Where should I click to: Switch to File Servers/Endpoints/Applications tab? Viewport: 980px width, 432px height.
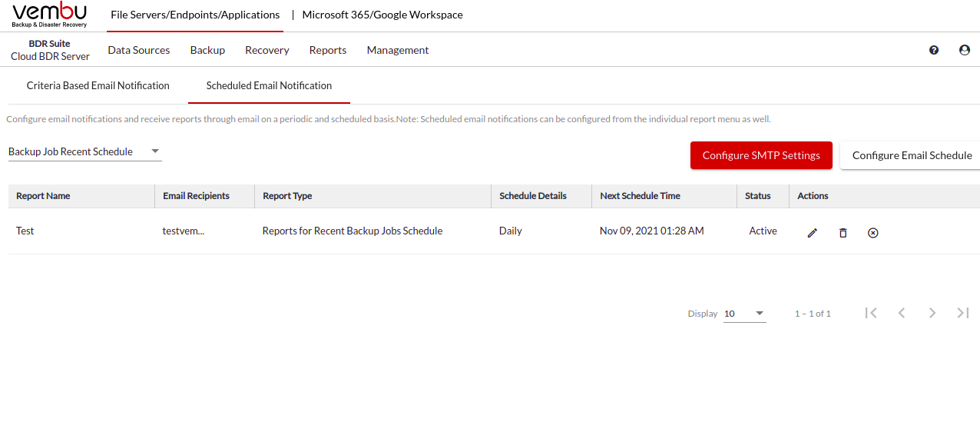click(195, 15)
